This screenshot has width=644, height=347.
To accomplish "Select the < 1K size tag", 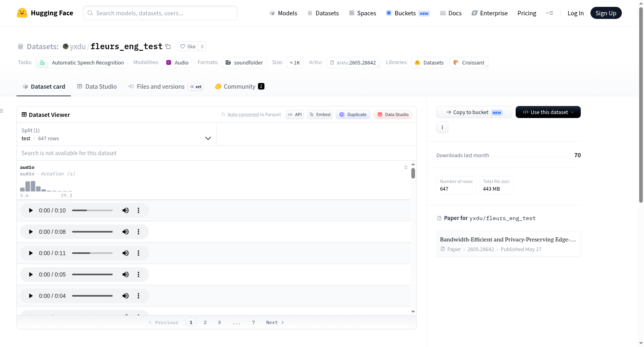I will (x=295, y=62).
